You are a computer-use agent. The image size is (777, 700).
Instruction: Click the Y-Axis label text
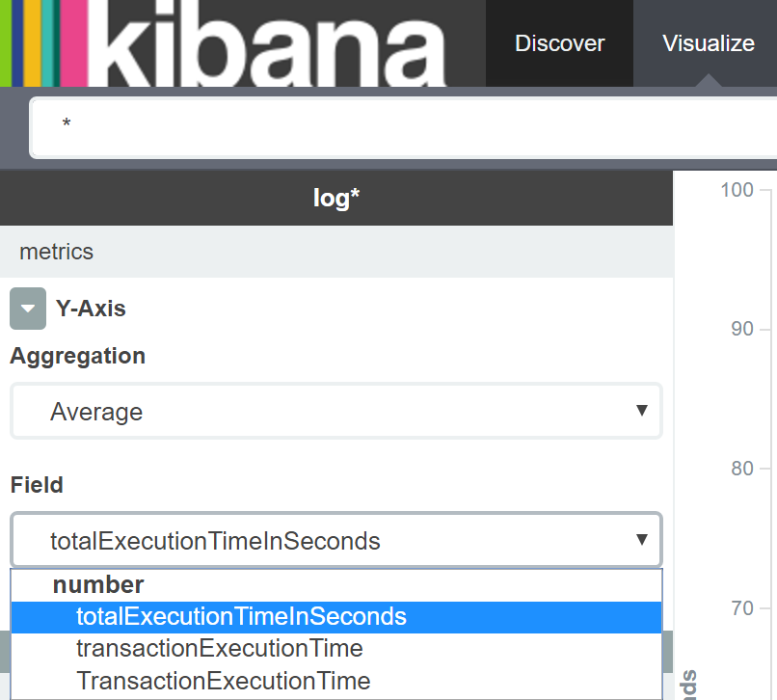click(91, 309)
